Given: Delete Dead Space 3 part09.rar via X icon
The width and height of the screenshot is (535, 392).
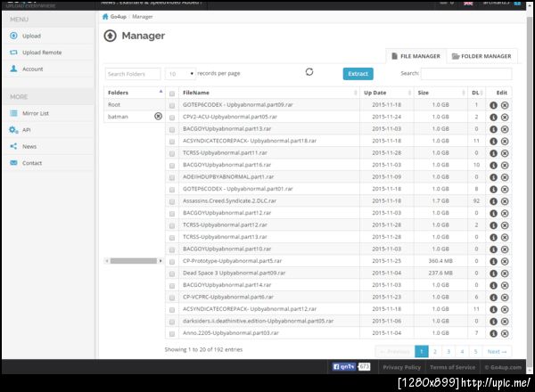Looking at the screenshot, I should tap(505, 274).
